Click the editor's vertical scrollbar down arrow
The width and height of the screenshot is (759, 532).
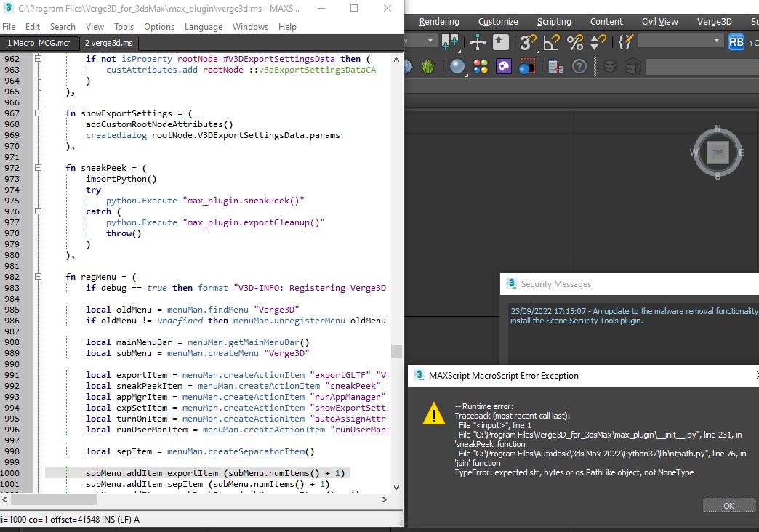[396, 488]
